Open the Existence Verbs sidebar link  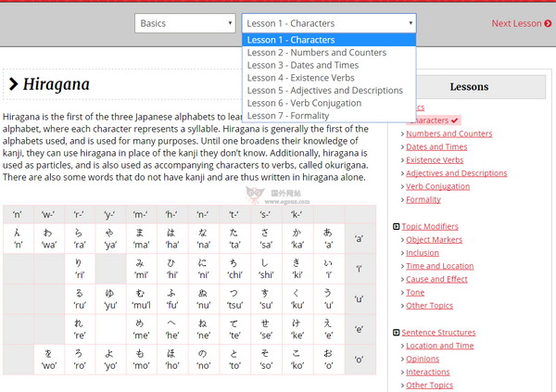pos(435,160)
